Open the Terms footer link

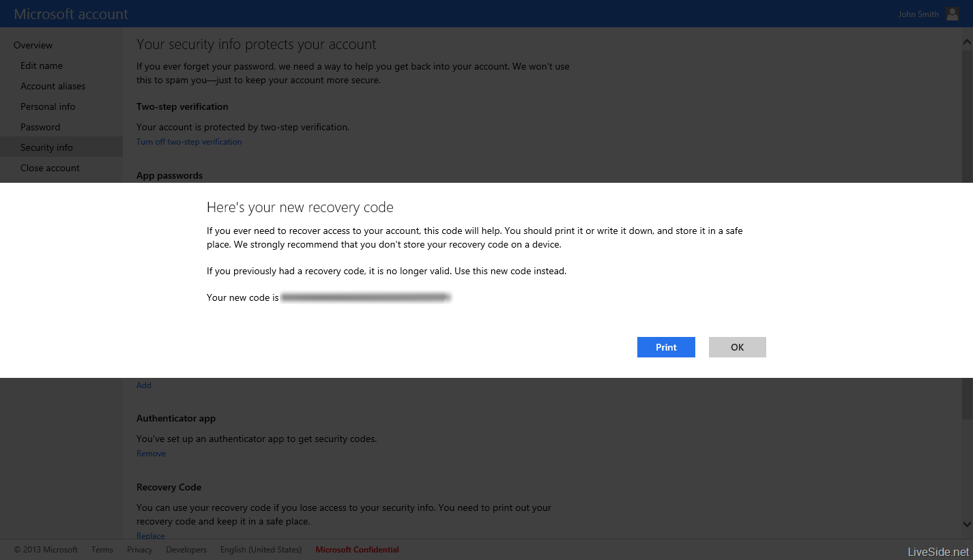coord(102,550)
